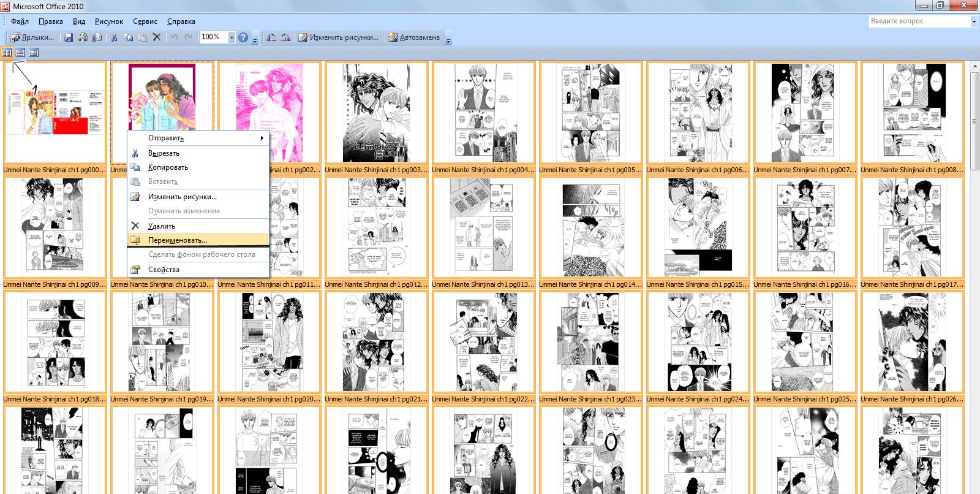Viewport: 980px width, 494px height.
Task: Click the send by e-mail toolbar icon
Action: pyautogui.click(x=97, y=37)
